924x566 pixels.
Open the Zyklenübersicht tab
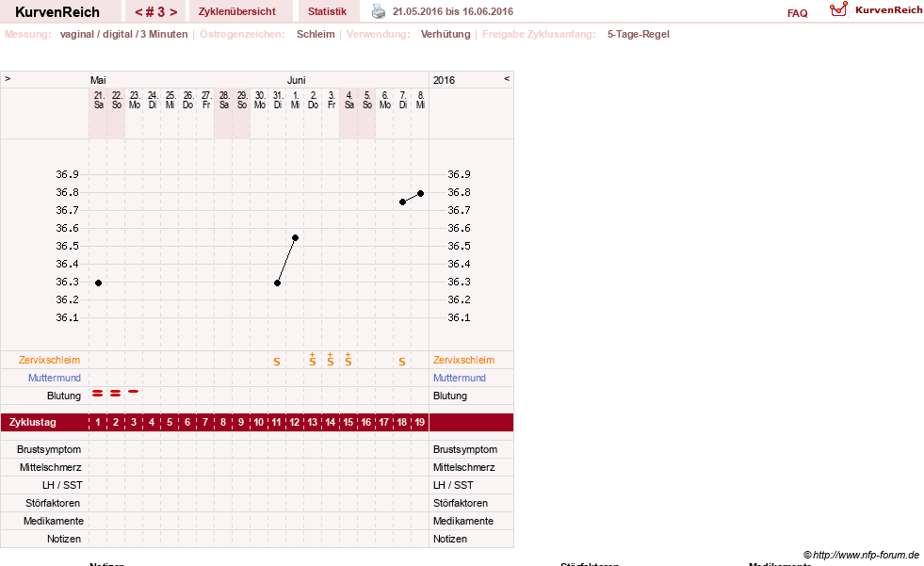[x=237, y=12]
